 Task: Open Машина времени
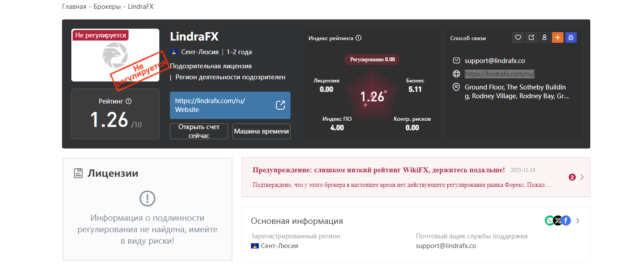click(261, 131)
